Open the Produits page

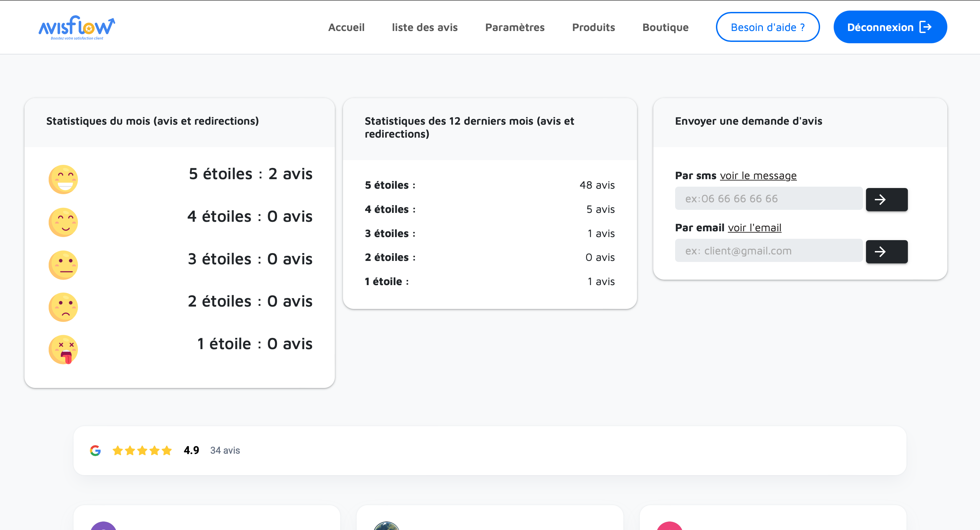click(x=593, y=27)
